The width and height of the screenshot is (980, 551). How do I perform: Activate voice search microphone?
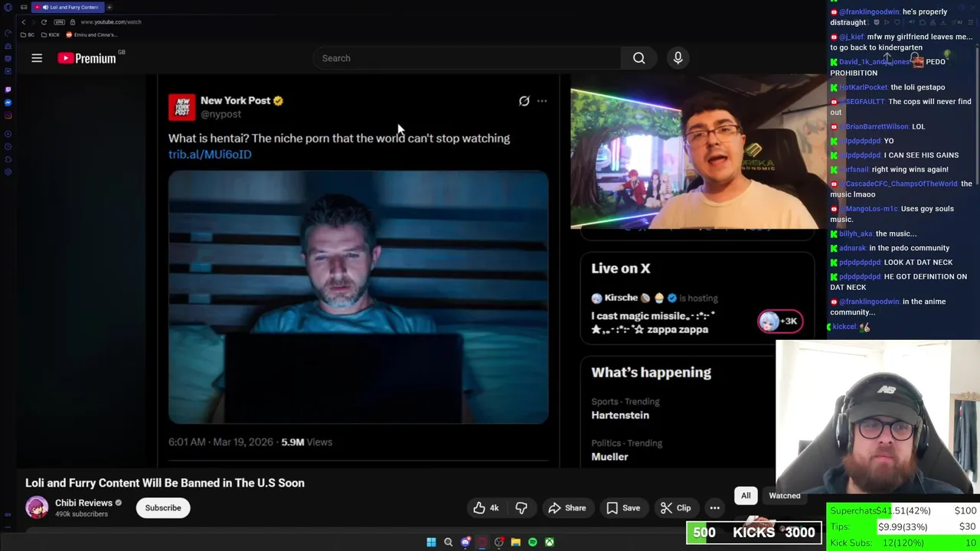(678, 58)
